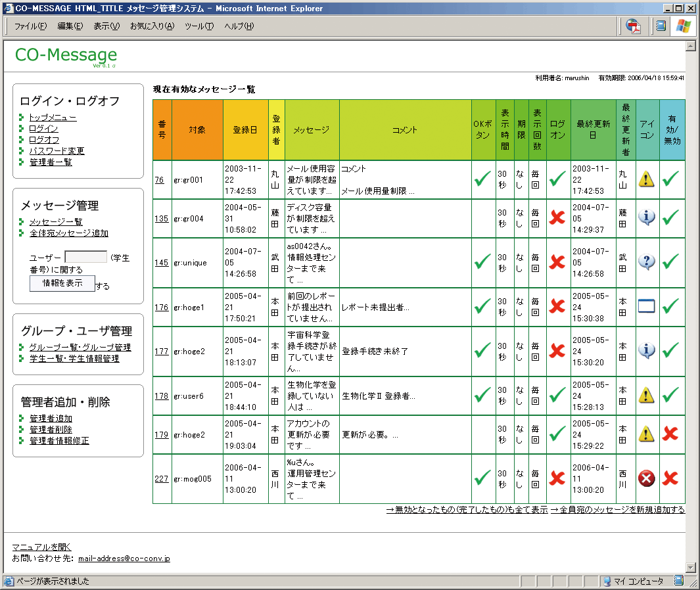
Task: Open message number 227 link
Action: pyautogui.click(x=162, y=479)
